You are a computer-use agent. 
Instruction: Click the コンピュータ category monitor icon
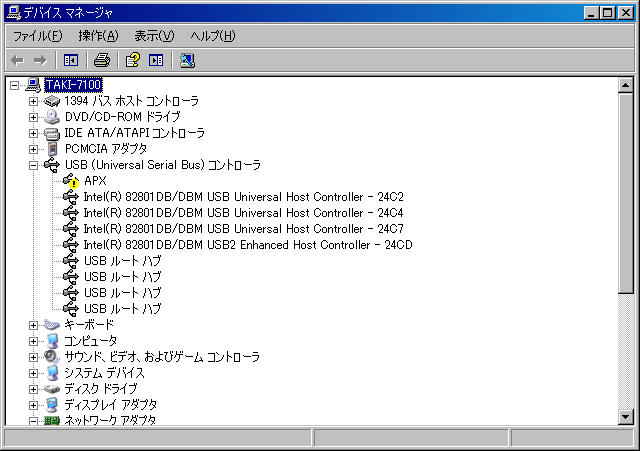[x=52, y=341]
